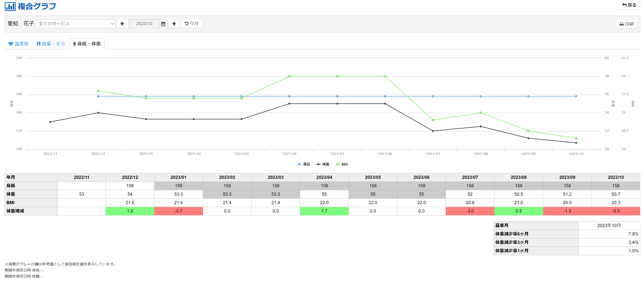Toggle BMI series in chart legend

pyautogui.click(x=342, y=164)
